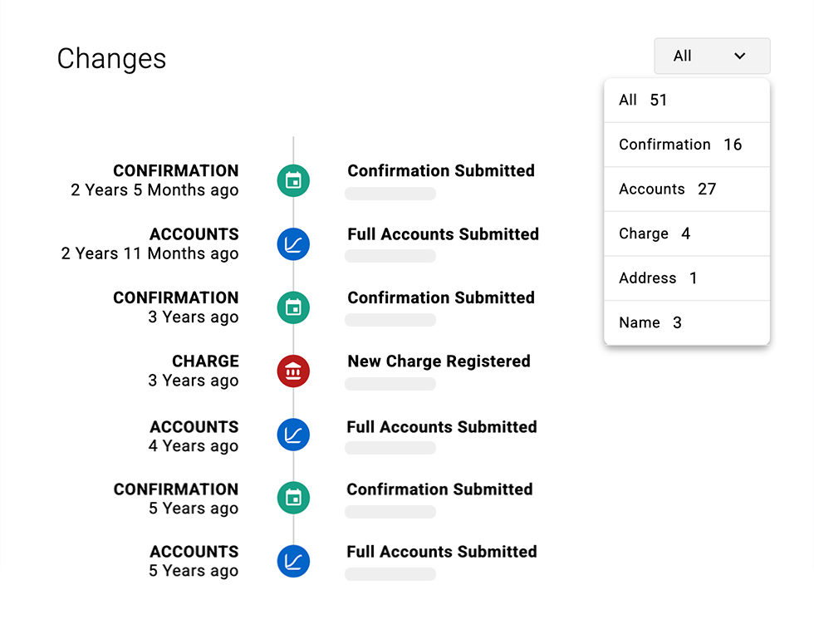Click the blue chart icon dated 2 Years 11 Months ago
The width and height of the screenshot is (814, 644).
click(293, 244)
